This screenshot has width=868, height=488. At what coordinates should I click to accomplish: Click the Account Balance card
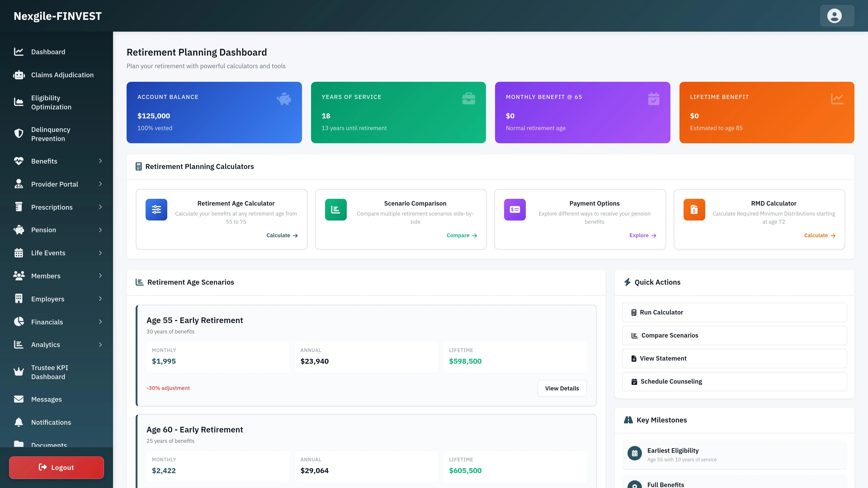[x=214, y=112]
